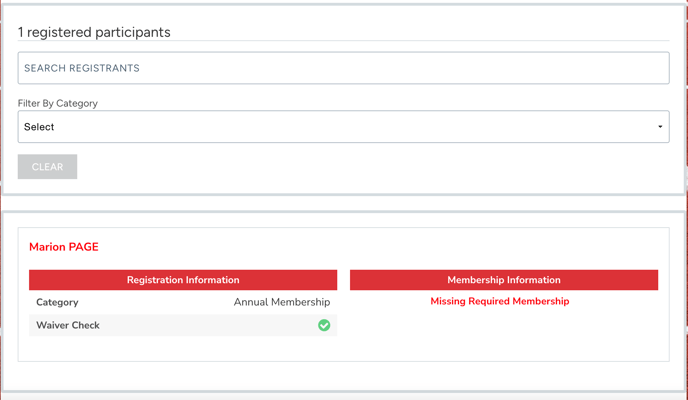Open the category Select combo box

[343, 127]
